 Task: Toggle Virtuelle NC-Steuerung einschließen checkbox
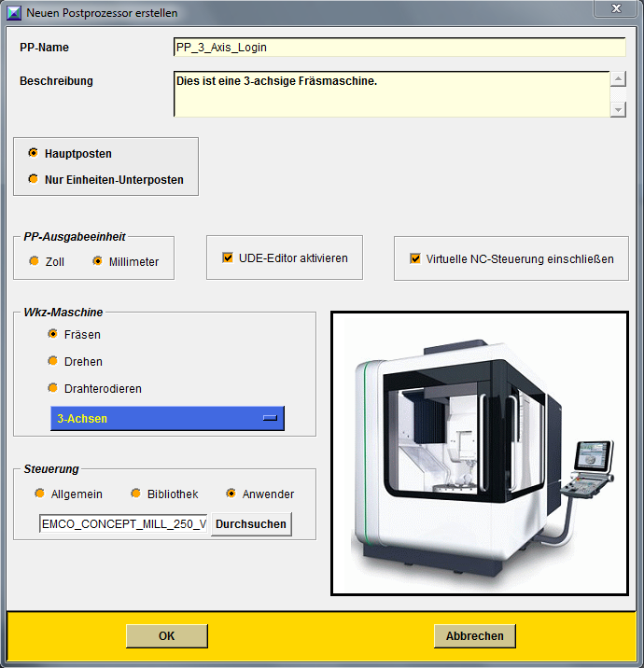(415, 258)
